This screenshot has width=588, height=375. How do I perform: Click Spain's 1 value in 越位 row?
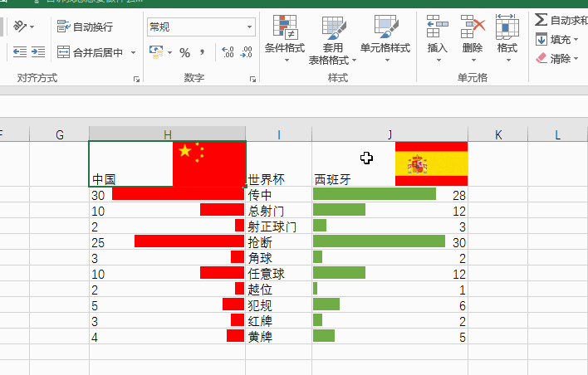(463, 290)
